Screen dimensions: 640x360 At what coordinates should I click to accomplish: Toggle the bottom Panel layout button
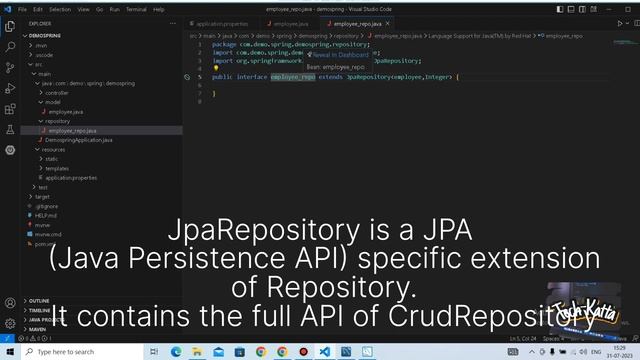(571, 9)
